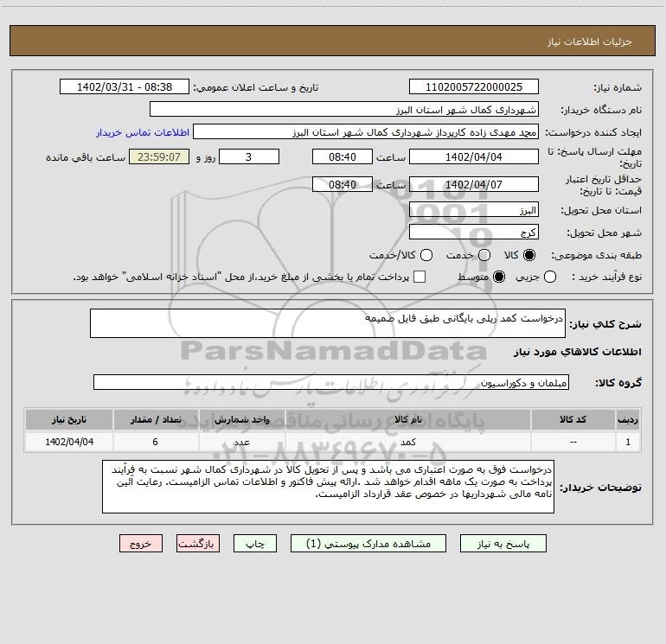Click the نام کالا column header
Viewport: 666px width, 644px height.
click(407, 419)
